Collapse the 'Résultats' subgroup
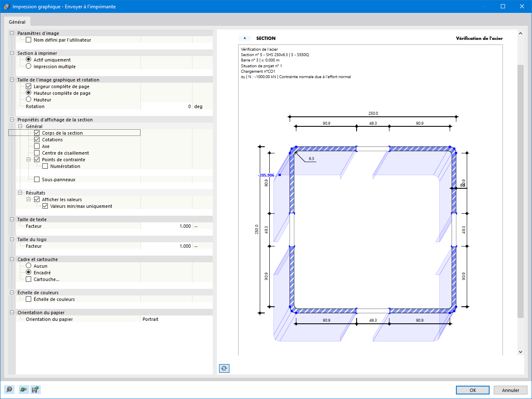This screenshot has width=532, height=399. [20, 193]
